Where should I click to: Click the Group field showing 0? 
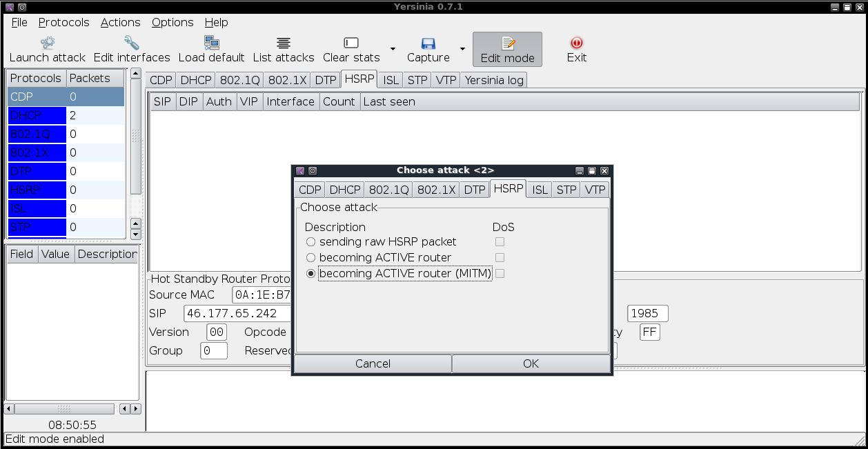(214, 351)
